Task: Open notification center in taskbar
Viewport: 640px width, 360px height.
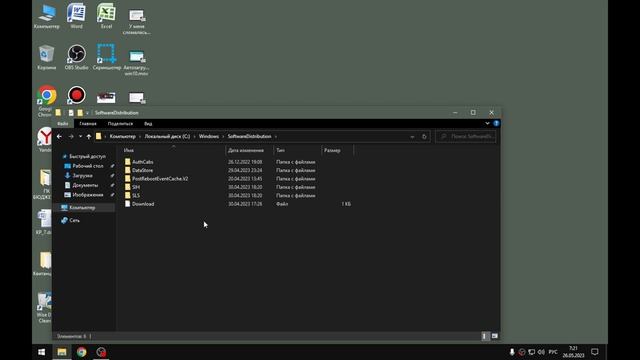Action: pyautogui.click(x=595, y=352)
